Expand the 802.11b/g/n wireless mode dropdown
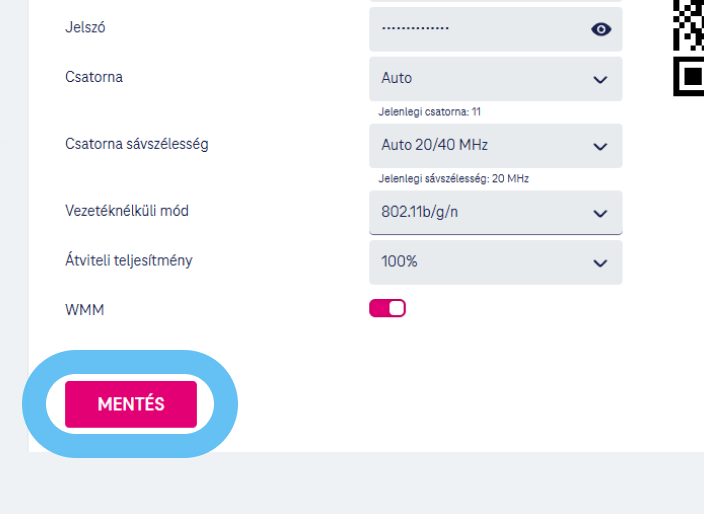This screenshot has width=704, height=514. tap(480, 212)
